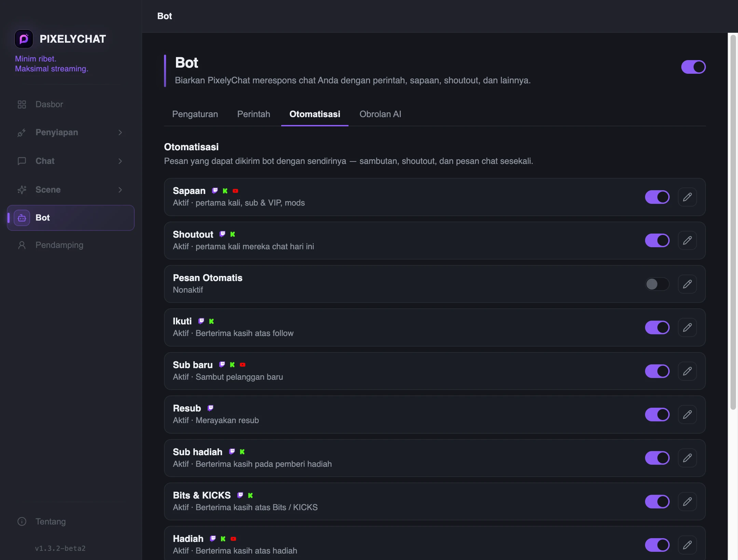Click the YouTube icon beside Sub baru
738x560 pixels.
click(243, 365)
